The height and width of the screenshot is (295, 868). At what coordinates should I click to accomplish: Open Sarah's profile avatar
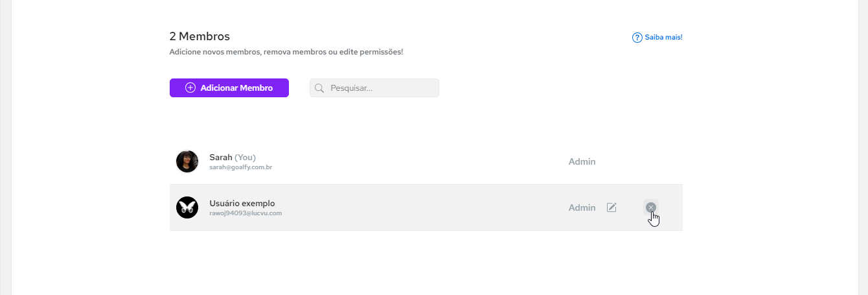coord(187,161)
